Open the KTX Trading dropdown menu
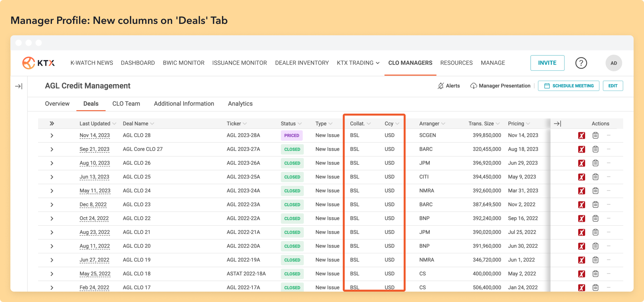This screenshot has height=302, width=644. coord(358,63)
